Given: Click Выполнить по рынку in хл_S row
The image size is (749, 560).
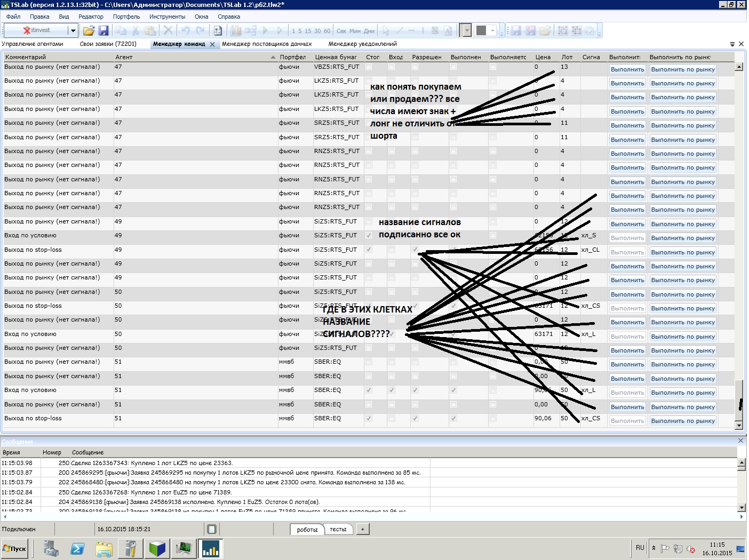Looking at the screenshot, I should click(683, 238).
